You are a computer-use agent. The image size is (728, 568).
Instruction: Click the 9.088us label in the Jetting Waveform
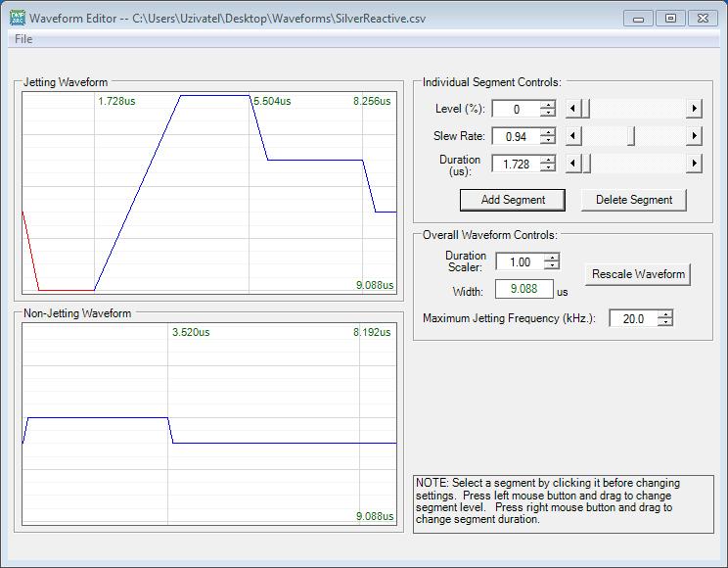coord(375,285)
